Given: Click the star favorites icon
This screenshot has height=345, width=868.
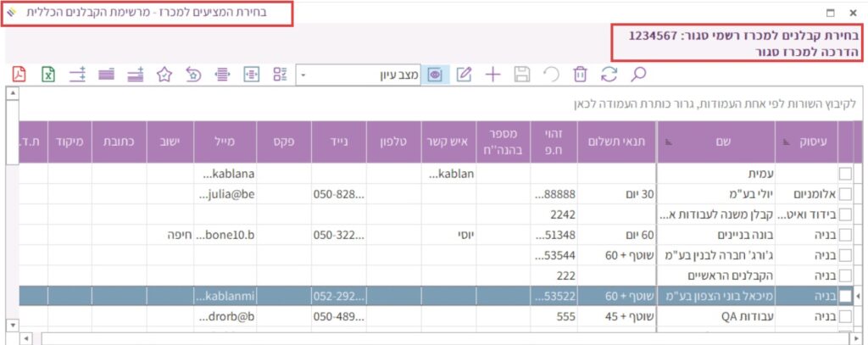Looking at the screenshot, I should tap(164, 75).
